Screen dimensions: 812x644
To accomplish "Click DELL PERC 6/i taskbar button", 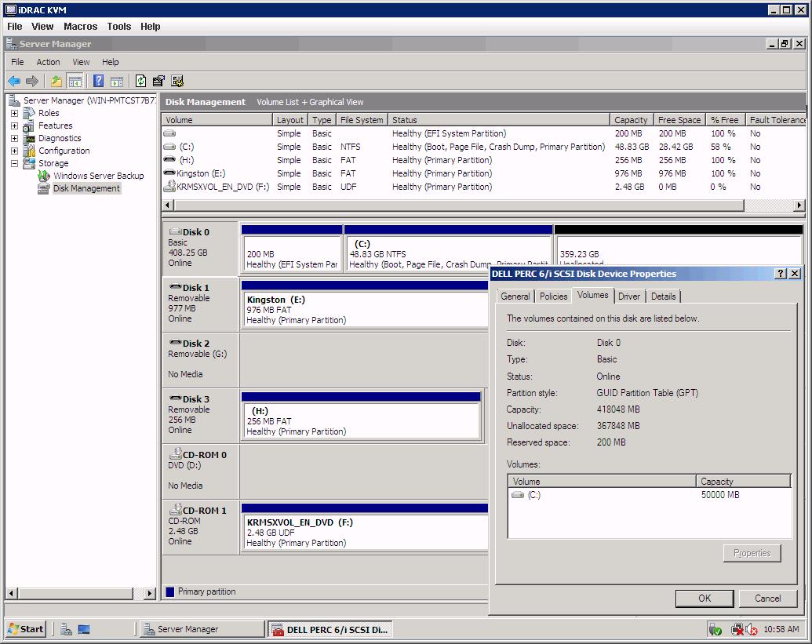I will (330, 629).
